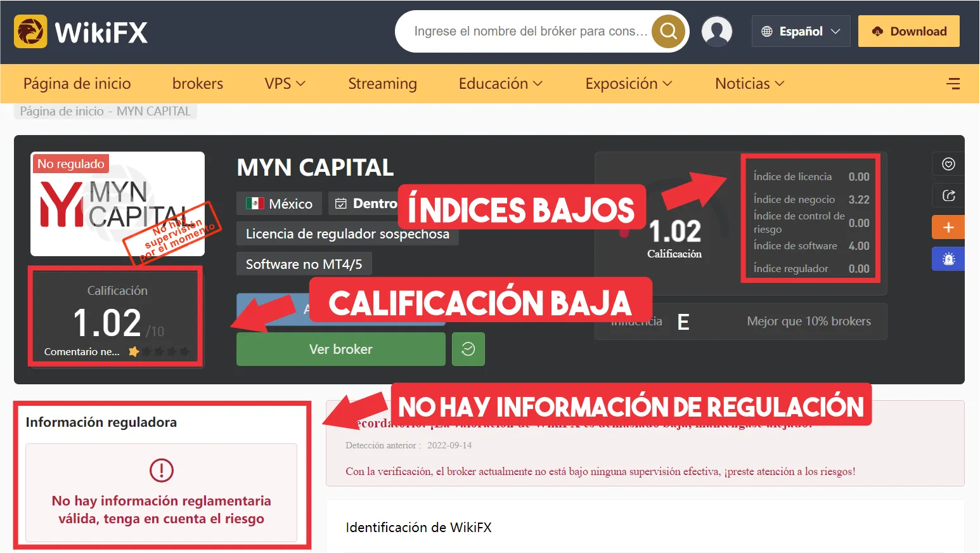
Task: Click Página de inicio breadcrumb link
Action: coord(61,112)
